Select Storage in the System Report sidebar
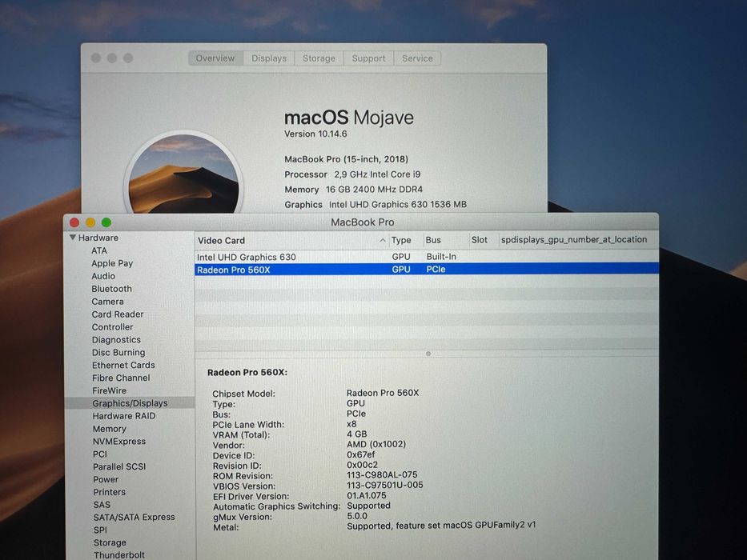Screen dimensions: 747x560 pos(110,543)
